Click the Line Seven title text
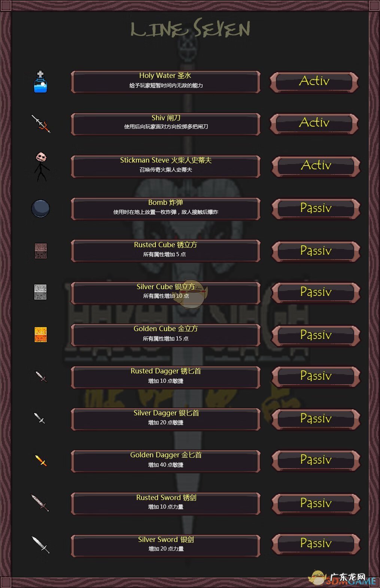The image size is (380, 588). tap(190, 28)
